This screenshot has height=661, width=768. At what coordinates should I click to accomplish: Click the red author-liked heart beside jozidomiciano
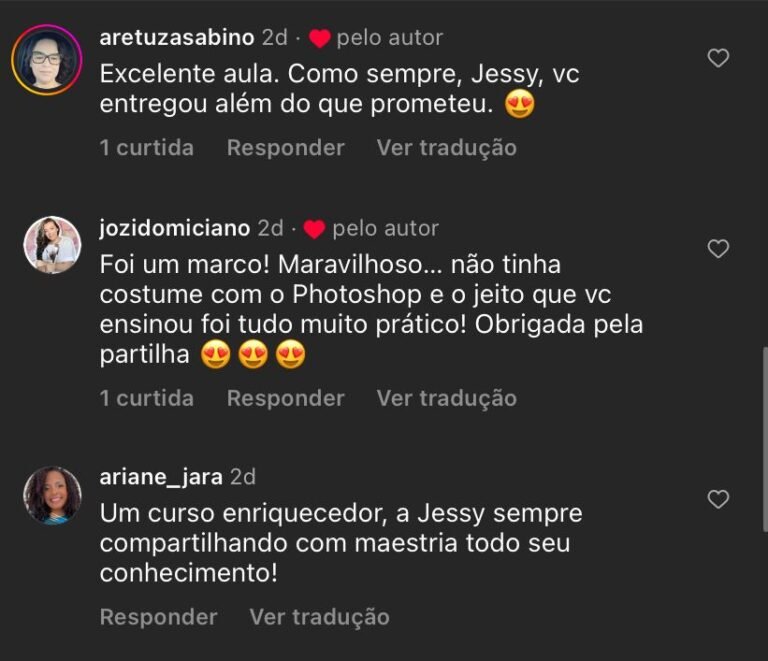314,229
